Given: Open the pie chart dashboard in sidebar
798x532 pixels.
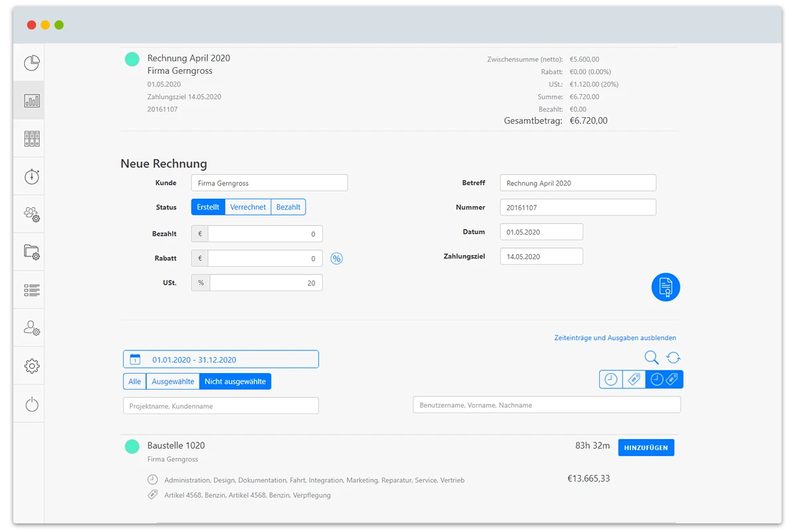Looking at the screenshot, I should (x=31, y=63).
